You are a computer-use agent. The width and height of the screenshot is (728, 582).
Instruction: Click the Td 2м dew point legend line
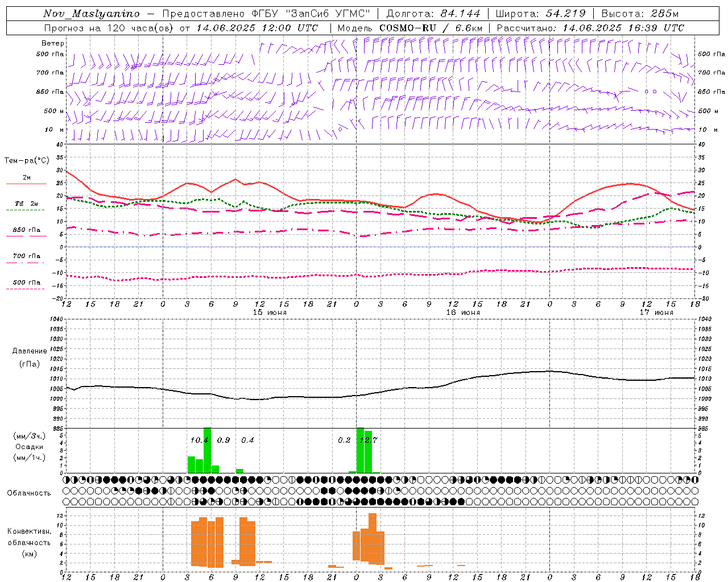point(25,210)
